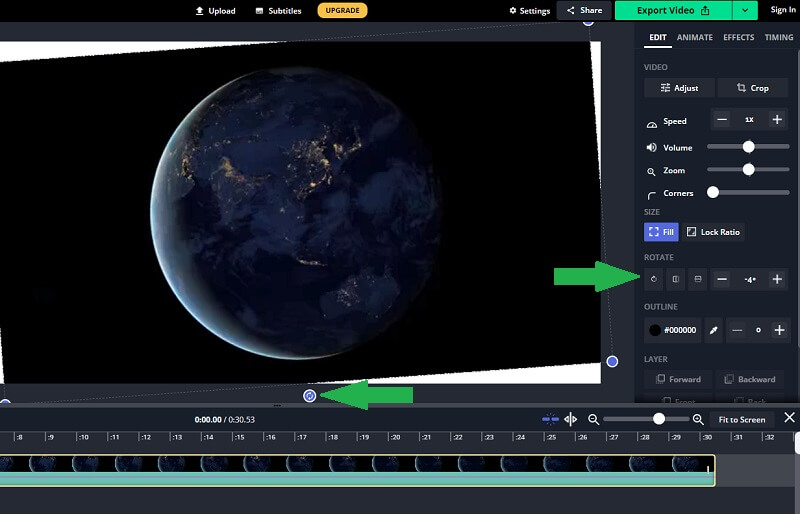Pick outline color with the eyedropper

coord(714,330)
